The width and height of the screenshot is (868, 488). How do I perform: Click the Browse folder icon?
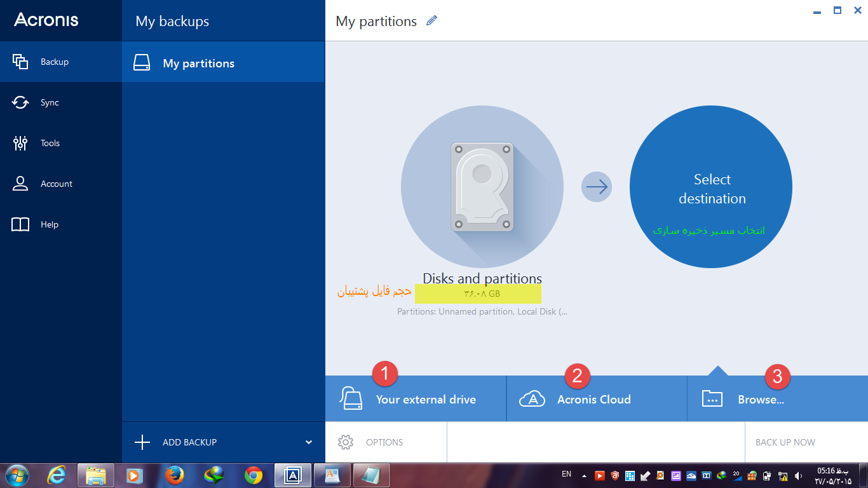(712, 398)
